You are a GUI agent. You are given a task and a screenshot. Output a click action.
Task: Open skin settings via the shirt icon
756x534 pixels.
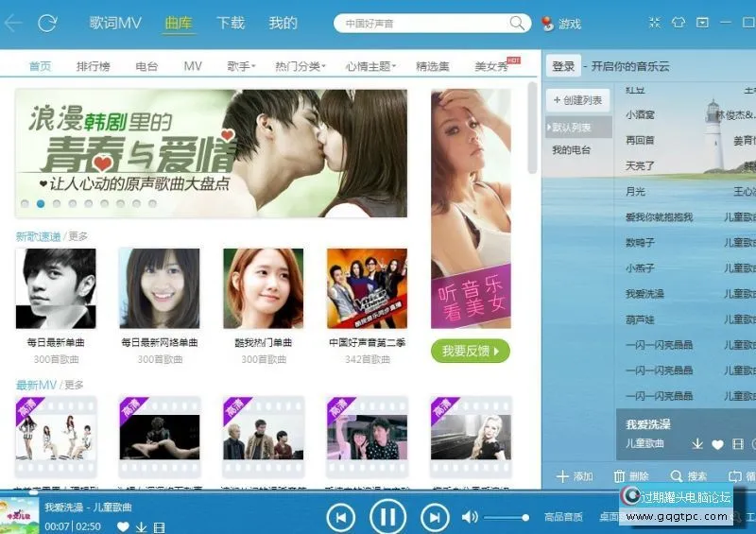679,22
